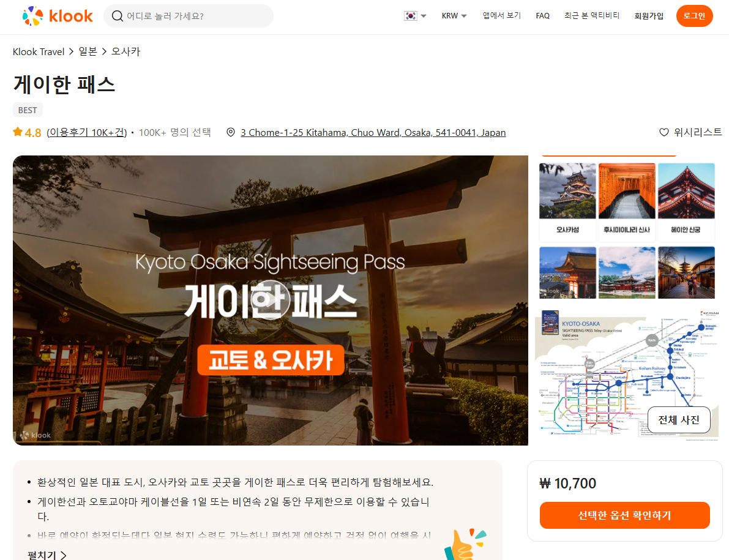The image size is (729, 560).
Task: Click the 게이한 패스 page title
Action: pyautogui.click(x=64, y=84)
